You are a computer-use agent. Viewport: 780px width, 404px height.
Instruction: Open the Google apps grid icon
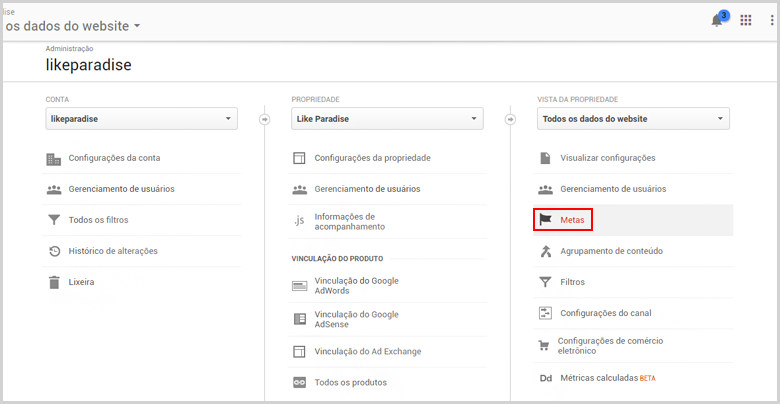745,20
